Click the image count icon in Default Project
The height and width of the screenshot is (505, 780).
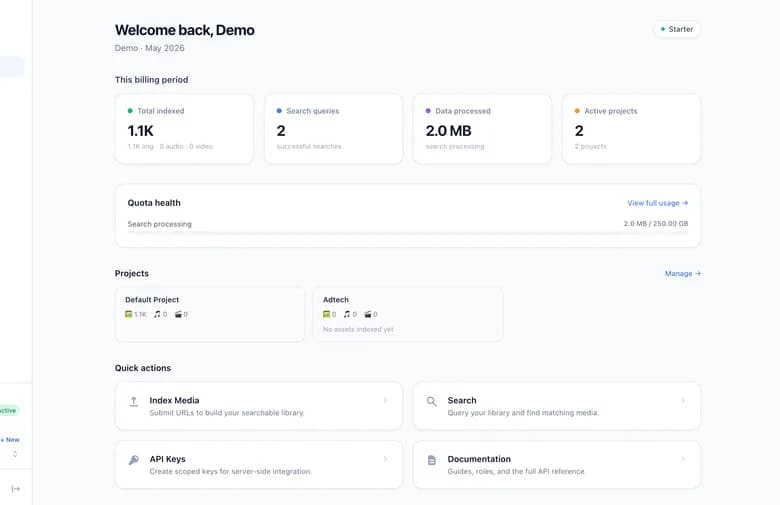click(x=128, y=314)
